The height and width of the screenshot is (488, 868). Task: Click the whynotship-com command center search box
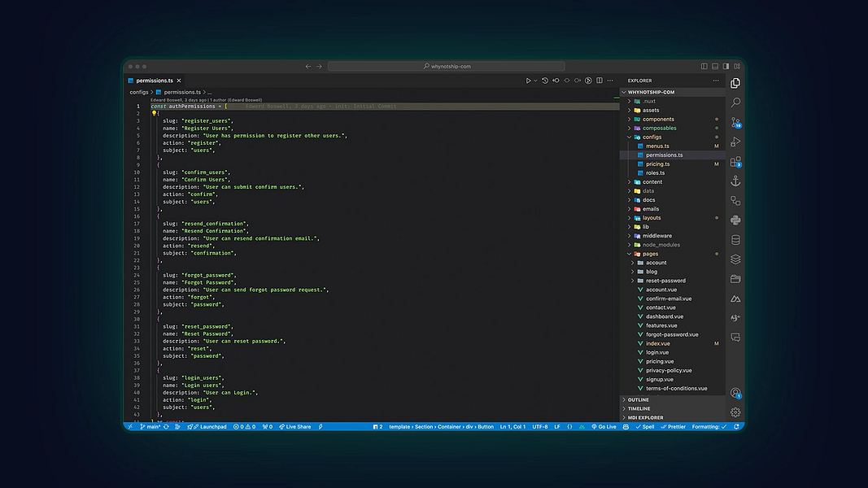tap(447, 67)
